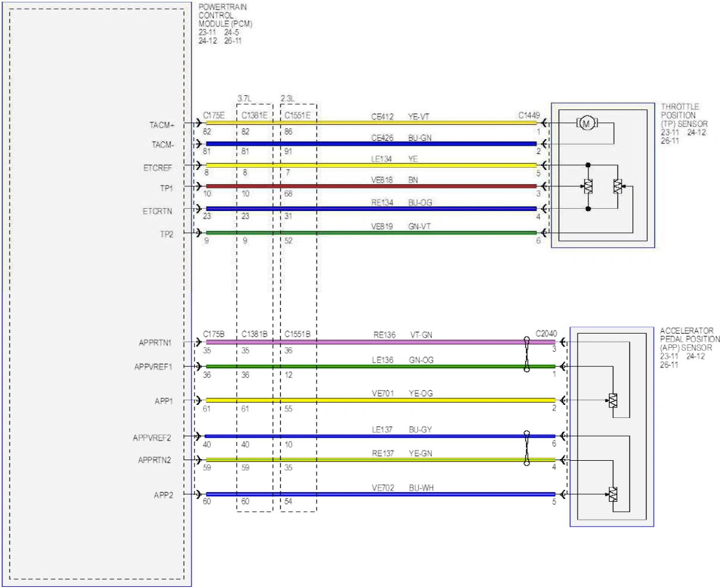
Task: Click pin 55 on the APP1 line
Action: click(289, 409)
